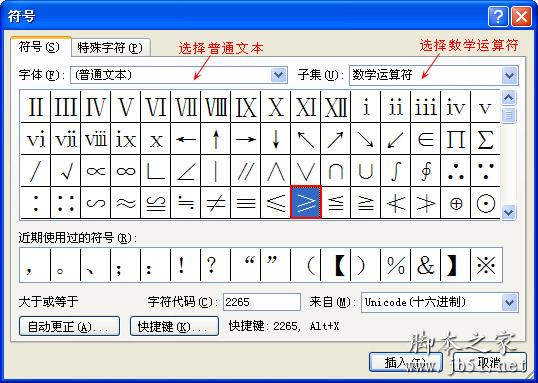Pick the not equal ≠ symbol
Screen dimensions: 538x383
coord(216,203)
